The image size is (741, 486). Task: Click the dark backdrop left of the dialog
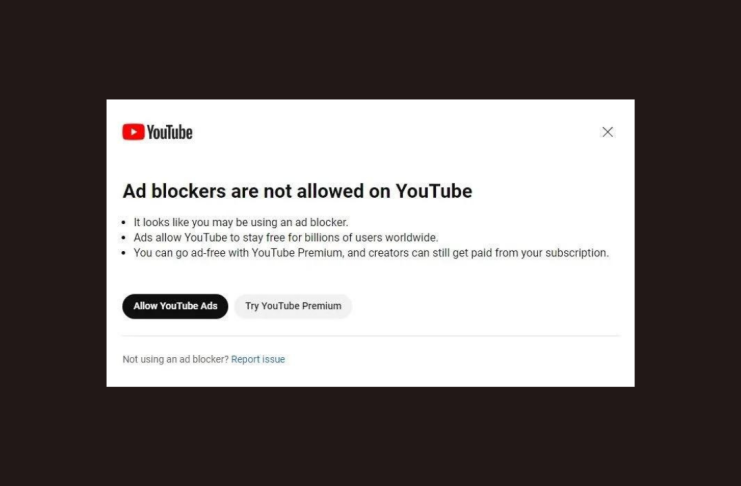pyautogui.click(x=53, y=243)
